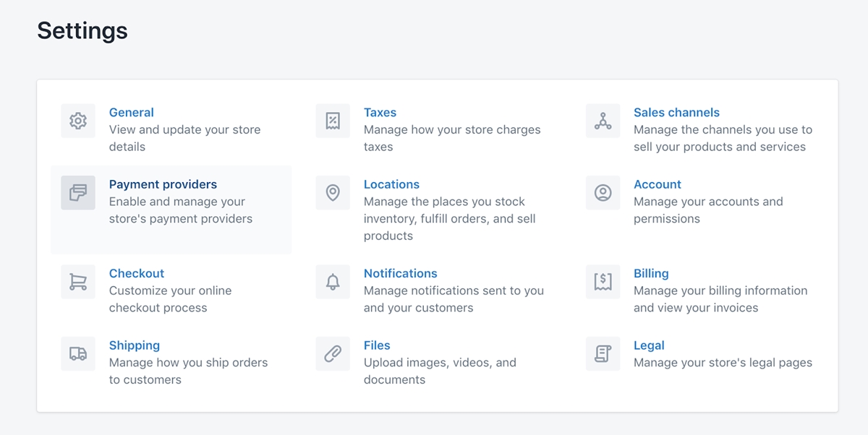Click the Sales channels network icon
This screenshot has height=435, width=868.
[603, 121]
